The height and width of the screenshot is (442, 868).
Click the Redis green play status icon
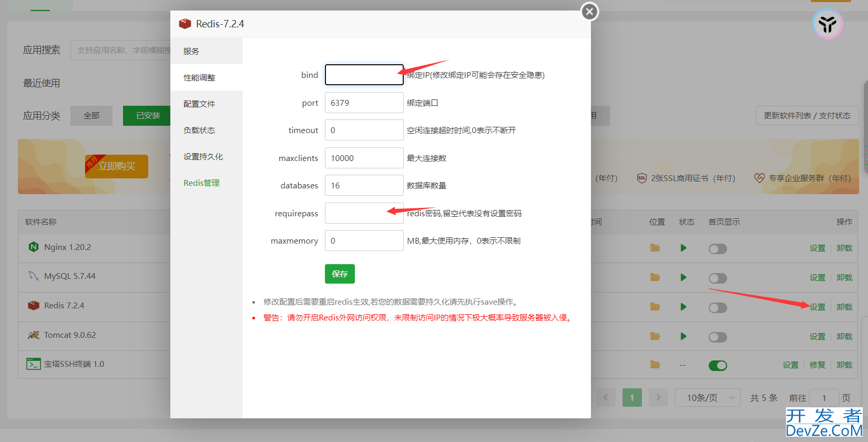click(683, 307)
